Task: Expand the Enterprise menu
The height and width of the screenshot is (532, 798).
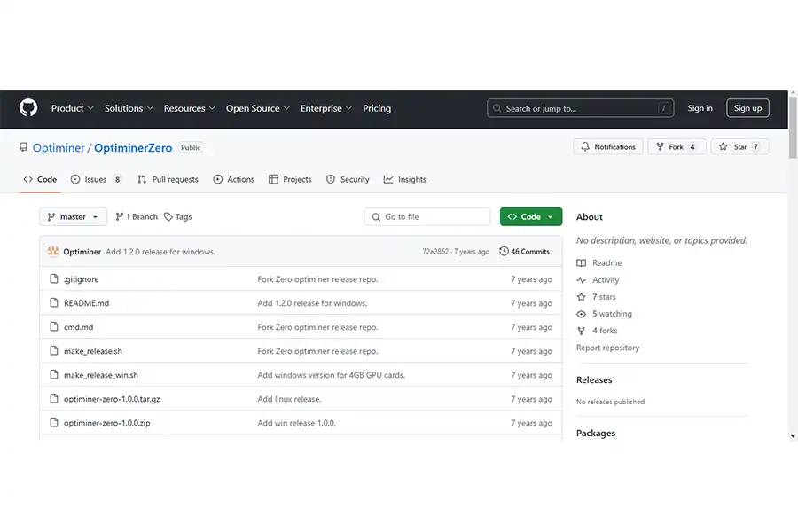Action: pos(326,108)
